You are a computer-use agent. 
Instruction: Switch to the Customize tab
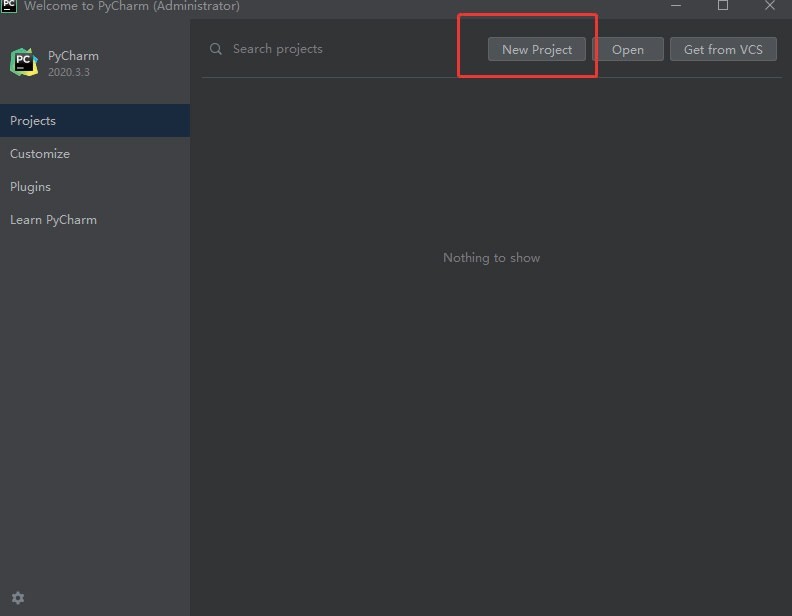pos(95,153)
